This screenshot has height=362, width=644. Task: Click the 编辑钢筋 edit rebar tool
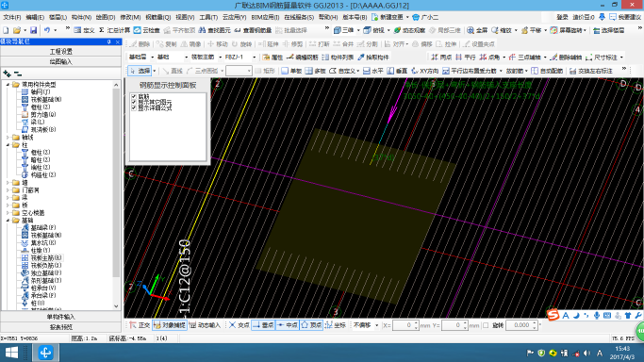click(x=303, y=58)
